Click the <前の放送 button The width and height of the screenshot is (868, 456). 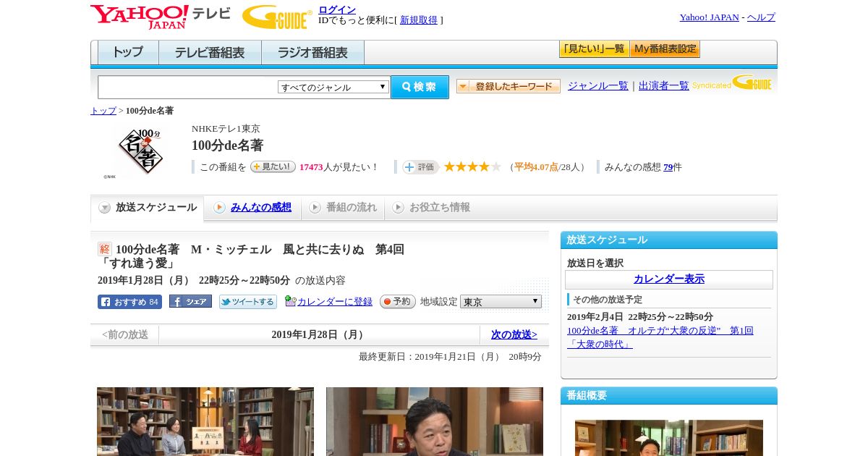[125, 334]
